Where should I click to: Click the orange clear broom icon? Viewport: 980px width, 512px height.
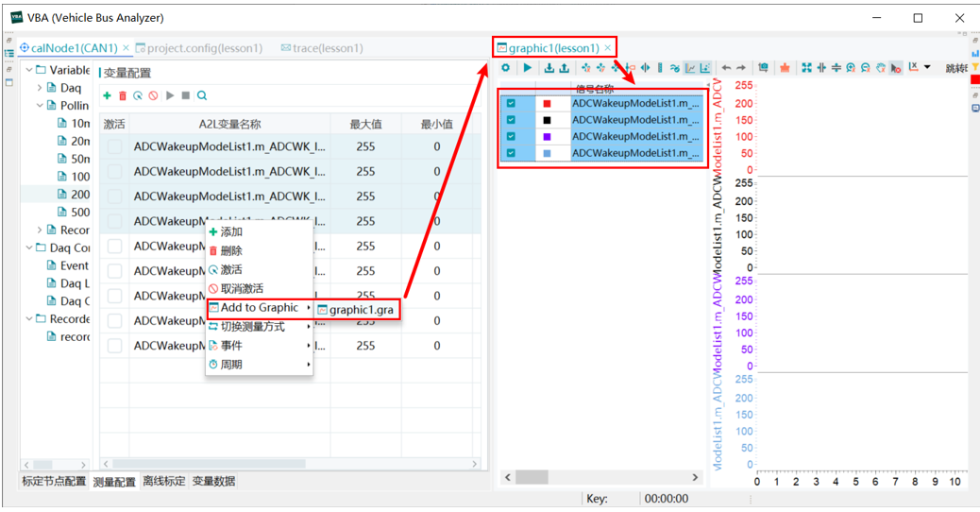click(x=785, y=67)
